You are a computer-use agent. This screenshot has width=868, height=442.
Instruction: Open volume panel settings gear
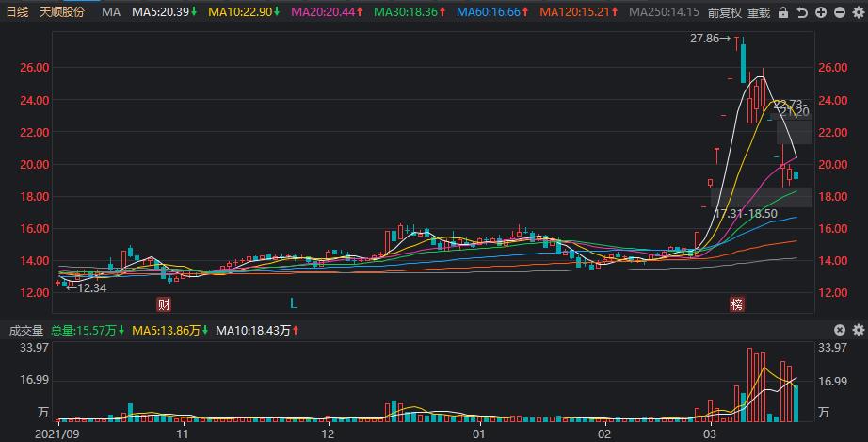pos(857,330)
